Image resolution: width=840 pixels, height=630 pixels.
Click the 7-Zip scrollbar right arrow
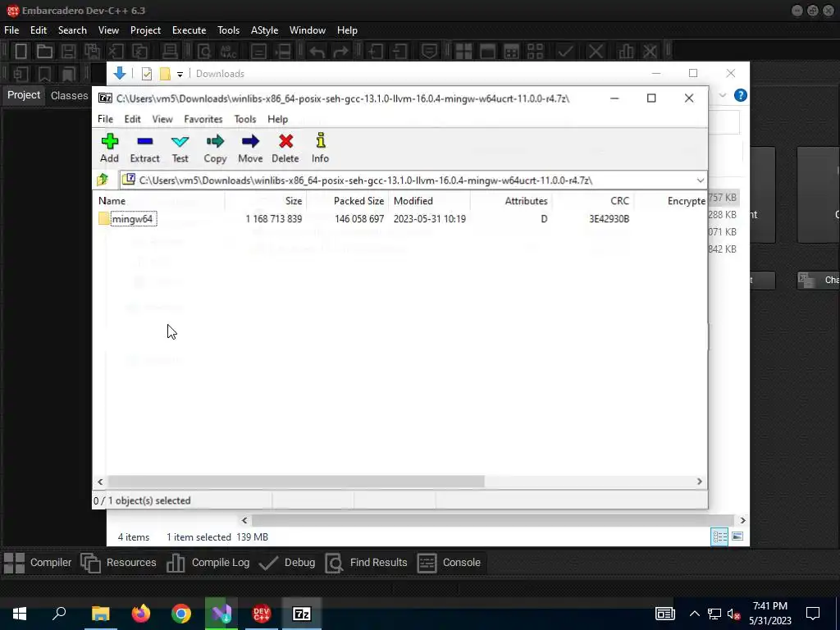pyautogui.click(x=699, y=482)
